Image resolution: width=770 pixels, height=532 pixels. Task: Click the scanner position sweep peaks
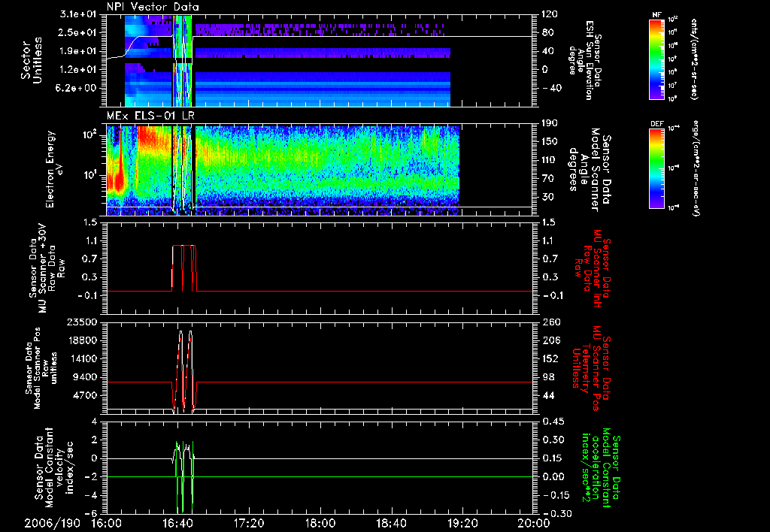186,371
